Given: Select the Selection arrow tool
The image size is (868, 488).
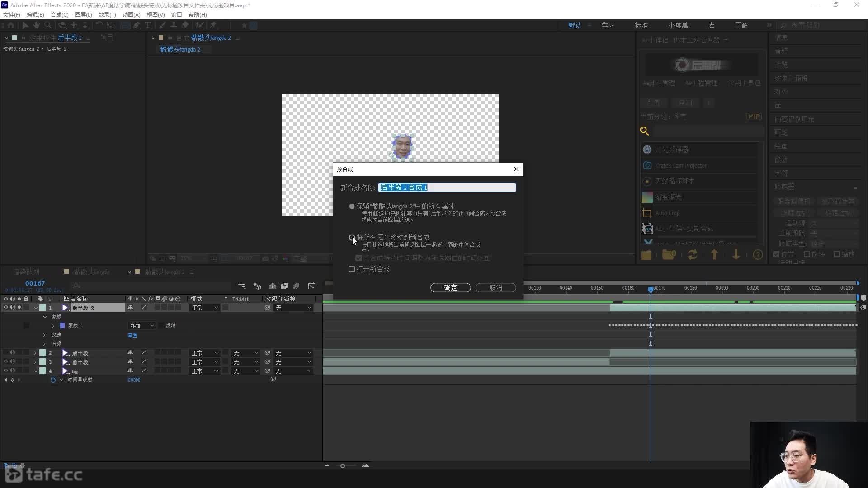Looking at the screenshot, I should tap(25, 25).
